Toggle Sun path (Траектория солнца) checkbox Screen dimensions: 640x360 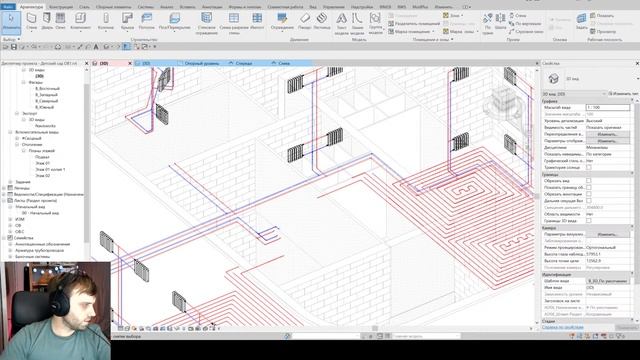(589, 167)
